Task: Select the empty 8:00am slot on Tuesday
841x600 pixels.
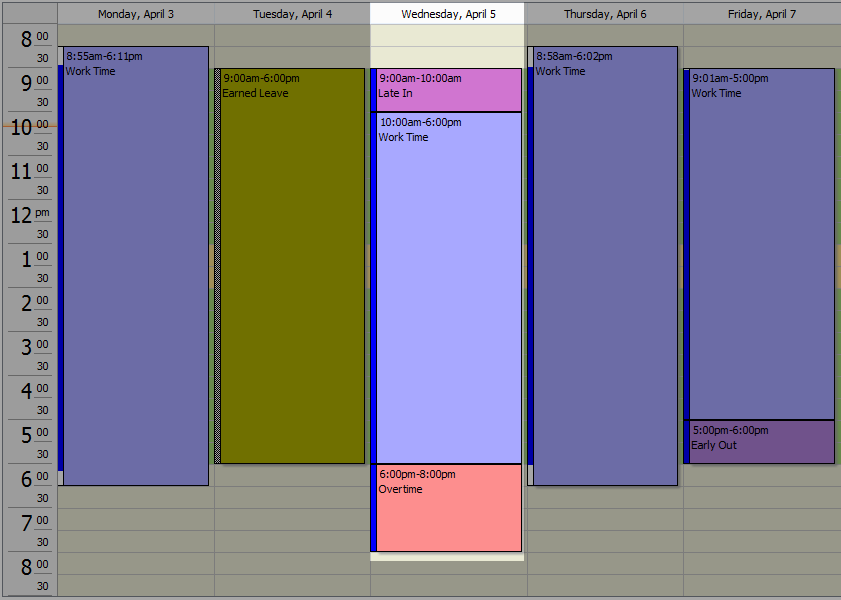Action: tap(292, 35)
